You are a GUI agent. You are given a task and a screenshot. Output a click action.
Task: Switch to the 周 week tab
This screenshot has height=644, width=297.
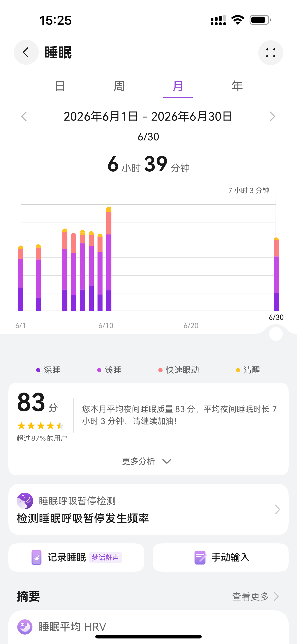pyautogui.click(x=119, y=86)
